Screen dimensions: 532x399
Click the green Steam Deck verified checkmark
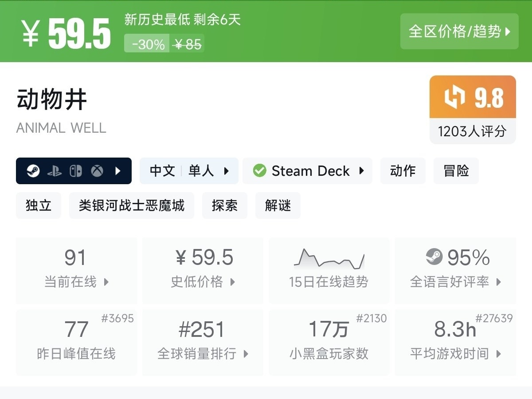coord(259,171)
